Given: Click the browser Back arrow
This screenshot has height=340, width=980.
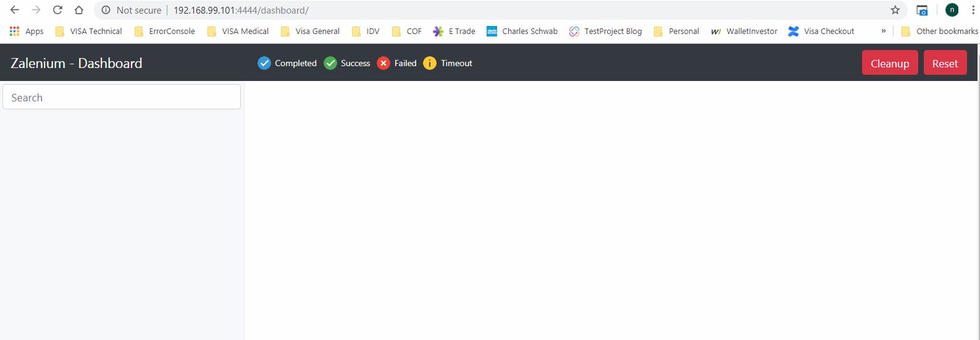Looking at the screenshot, I should pyautogui.click(x=15, y=10).
